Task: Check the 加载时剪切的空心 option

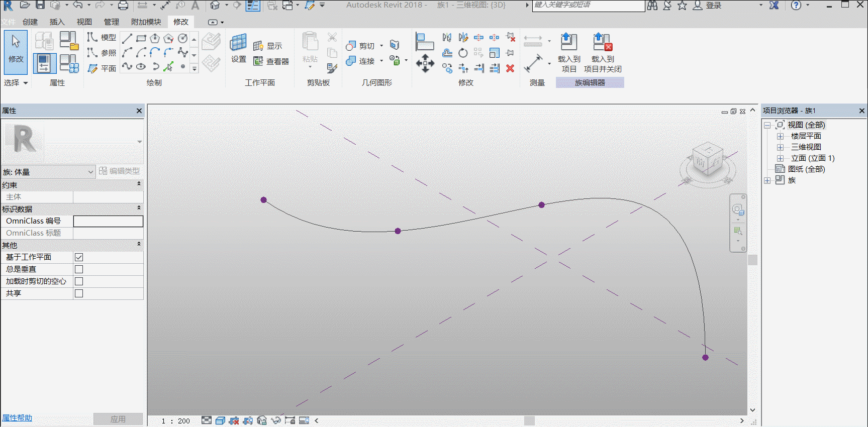Action: coord(79,281)
